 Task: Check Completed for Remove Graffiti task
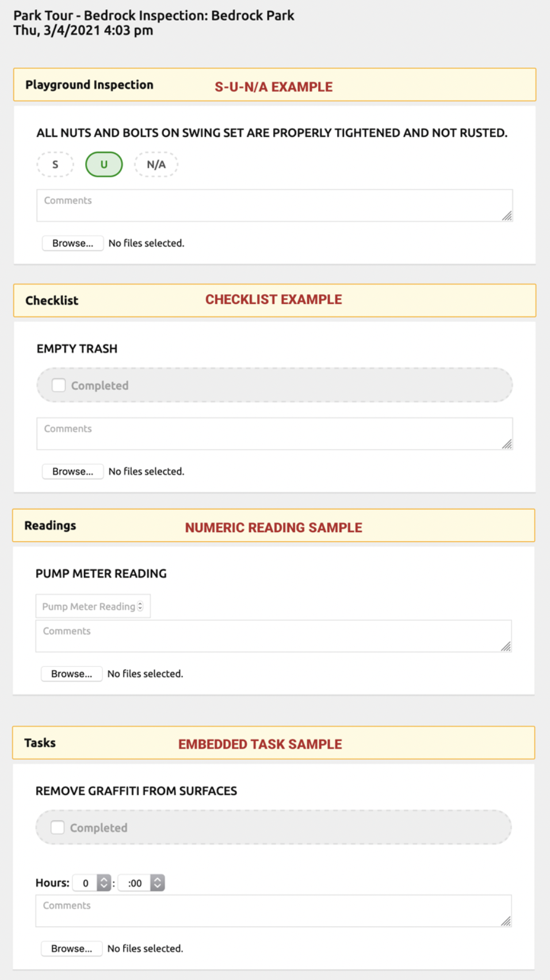click(58, 827)
